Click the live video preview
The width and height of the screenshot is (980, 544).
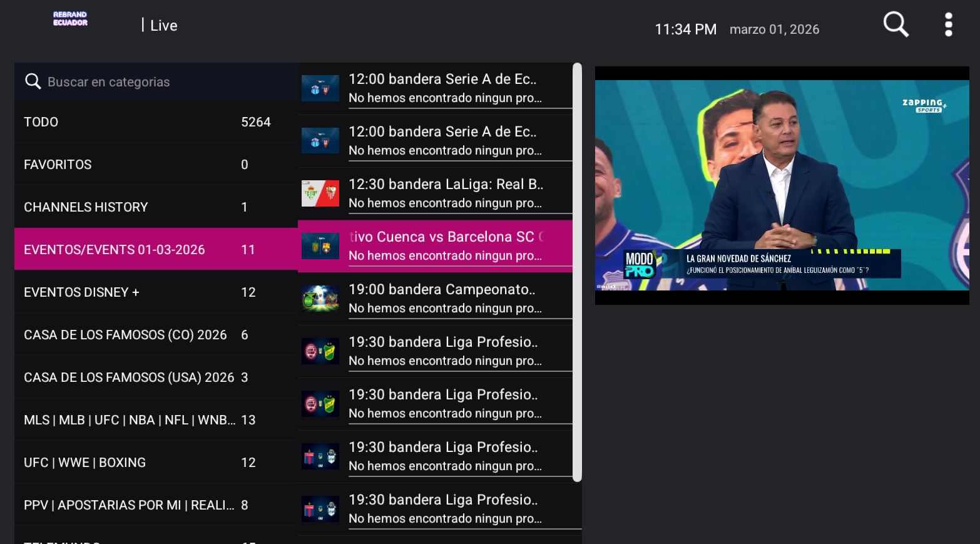click(x=782, y=185)
